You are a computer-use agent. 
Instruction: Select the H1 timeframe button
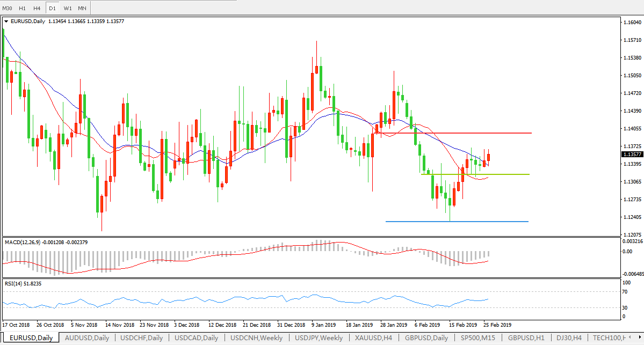[x=22, y=9]
